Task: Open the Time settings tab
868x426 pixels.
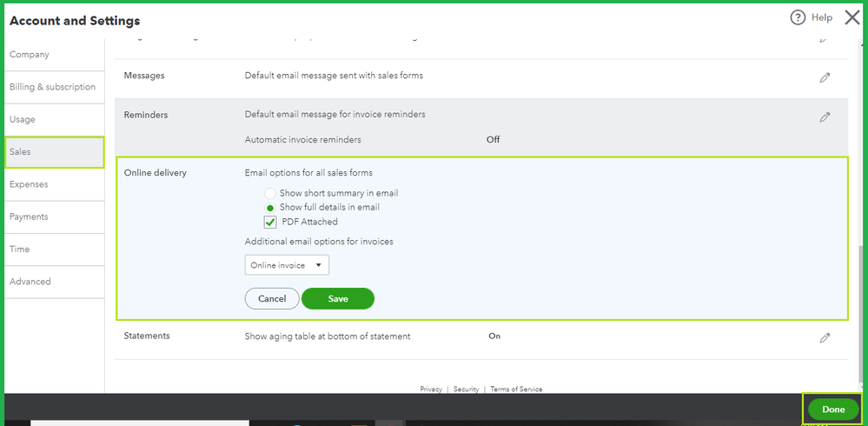Action: coord(54,250)
